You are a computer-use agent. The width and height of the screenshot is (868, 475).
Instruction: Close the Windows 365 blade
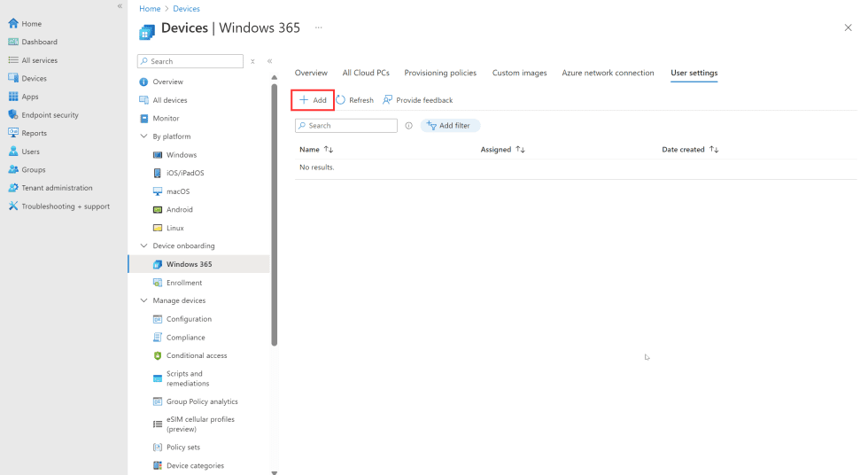[849, 27]
